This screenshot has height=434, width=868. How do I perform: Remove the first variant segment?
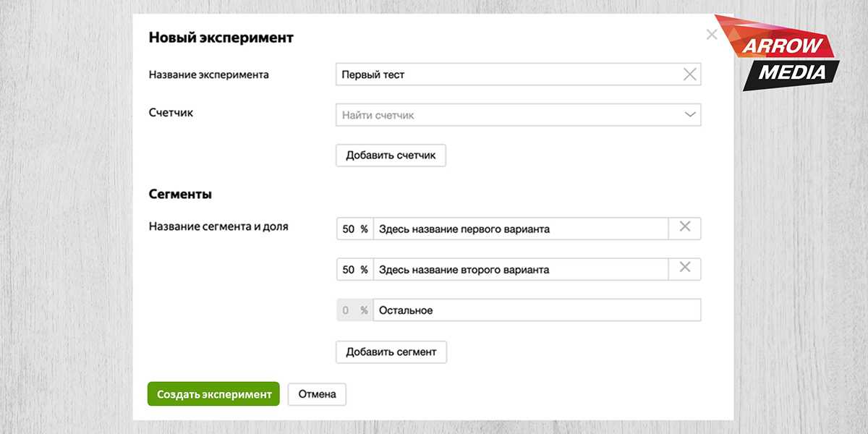point(685,228)
